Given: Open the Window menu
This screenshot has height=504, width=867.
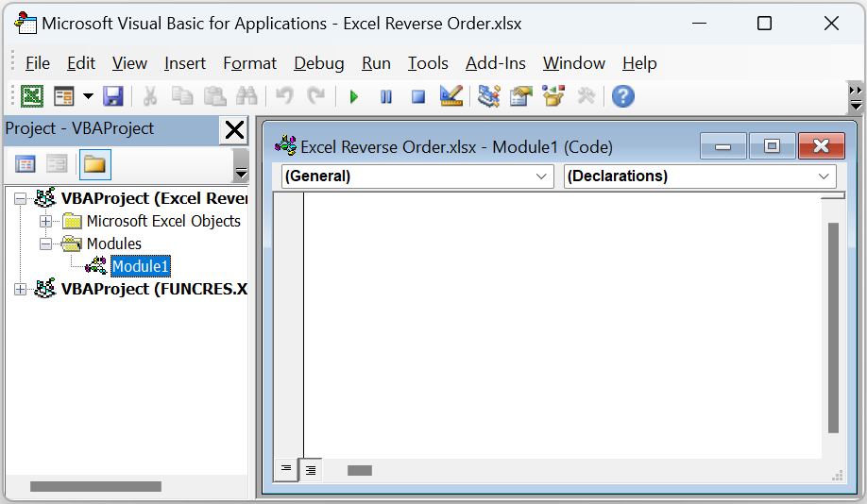Looking at the screenshot, I should 574,63.
